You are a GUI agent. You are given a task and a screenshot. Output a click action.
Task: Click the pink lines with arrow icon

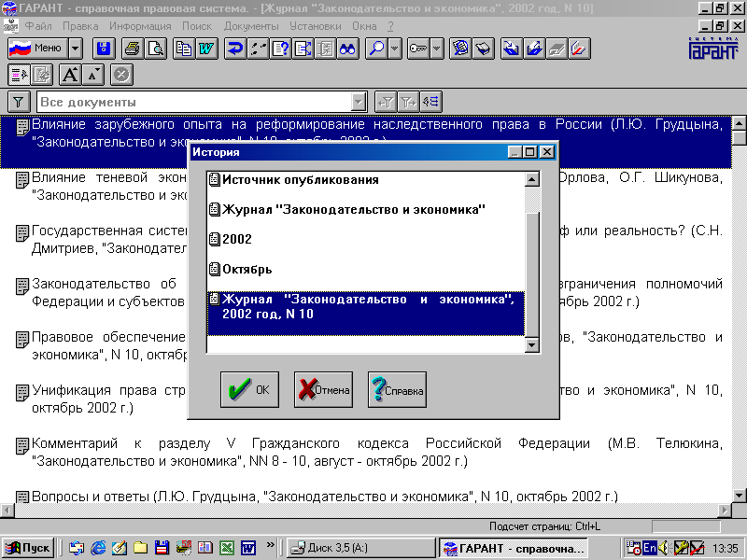(x=19, y=75)
